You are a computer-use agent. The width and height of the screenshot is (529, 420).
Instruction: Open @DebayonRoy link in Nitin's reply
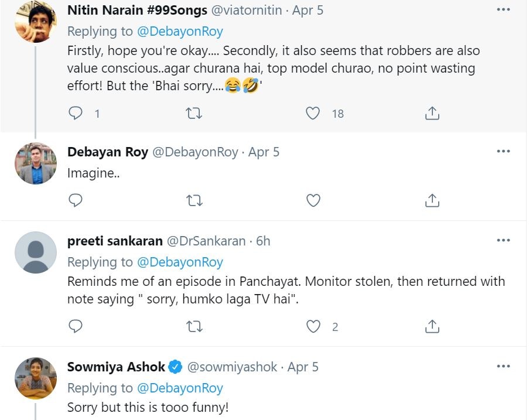click(179, 31)
